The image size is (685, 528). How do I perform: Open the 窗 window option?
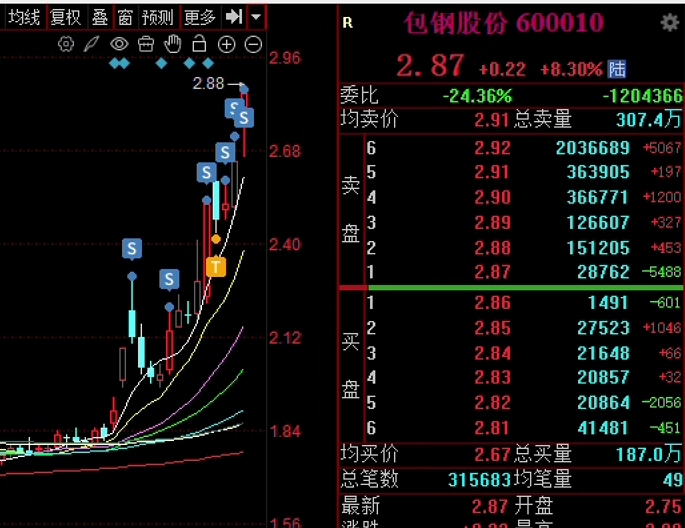[x=125, y=17]
